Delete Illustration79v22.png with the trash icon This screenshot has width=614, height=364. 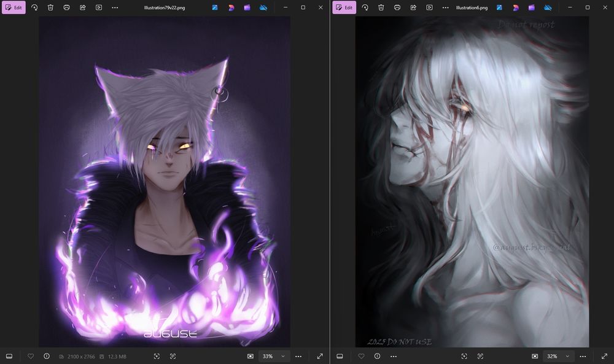50,7
